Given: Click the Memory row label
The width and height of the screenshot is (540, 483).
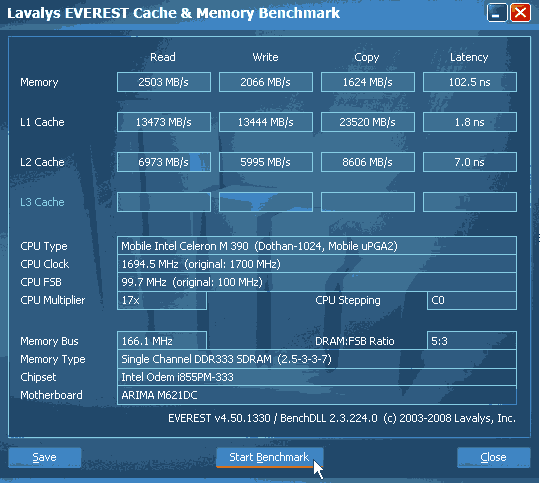Looking at the screenshot, I should 39,82.
